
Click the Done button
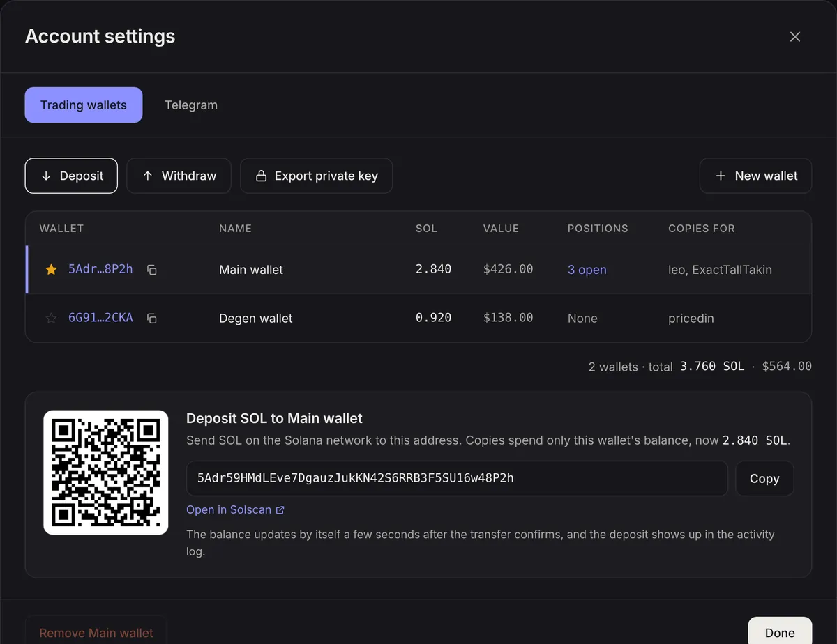pyautogui.click(x=780, y=631)
